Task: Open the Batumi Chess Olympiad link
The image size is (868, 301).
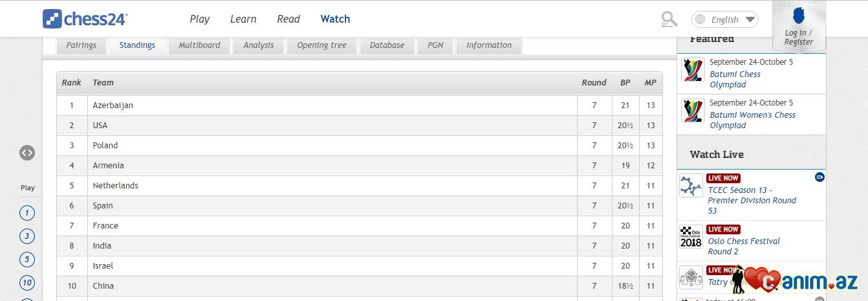Action: (x=735, y=79)
